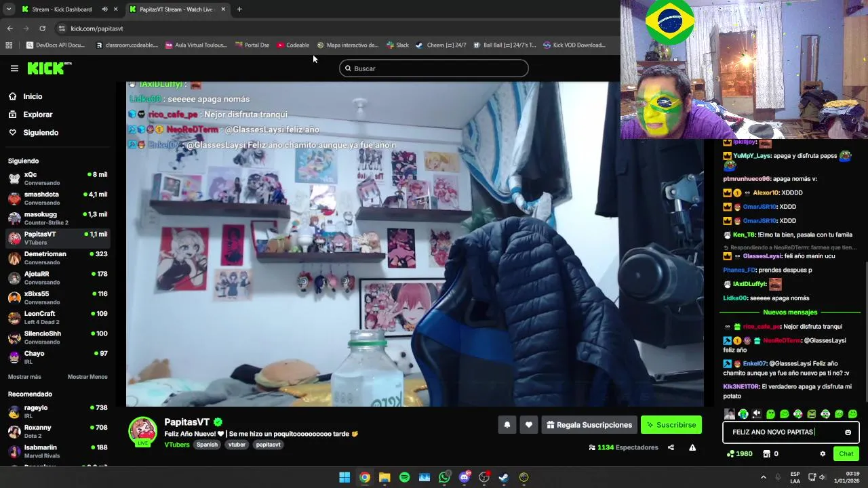Screen dimensions: 868x488
Task: Open Discord from taskbar
Action: coord(465,477)
